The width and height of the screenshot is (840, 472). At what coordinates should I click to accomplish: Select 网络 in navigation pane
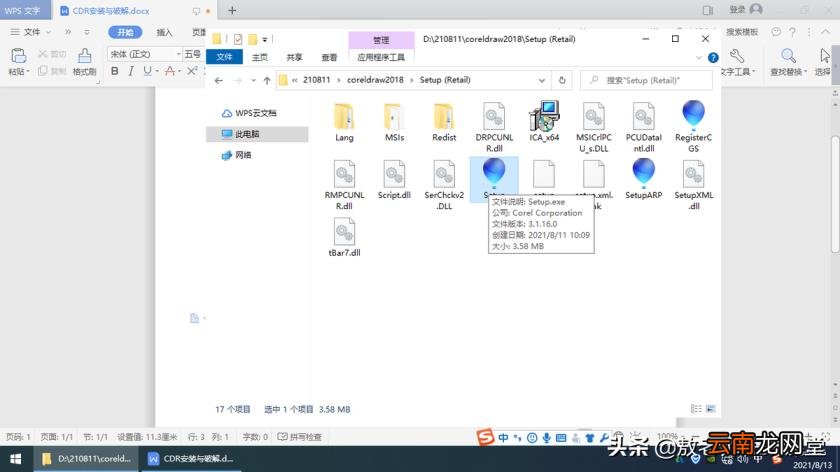pos(237,155)
